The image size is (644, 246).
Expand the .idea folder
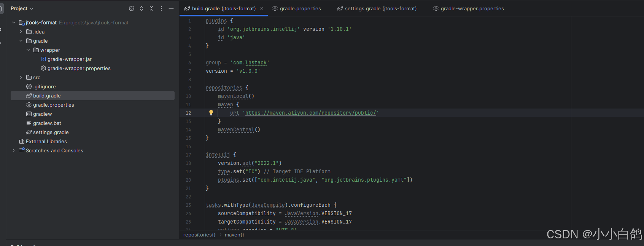coord(21,32)
